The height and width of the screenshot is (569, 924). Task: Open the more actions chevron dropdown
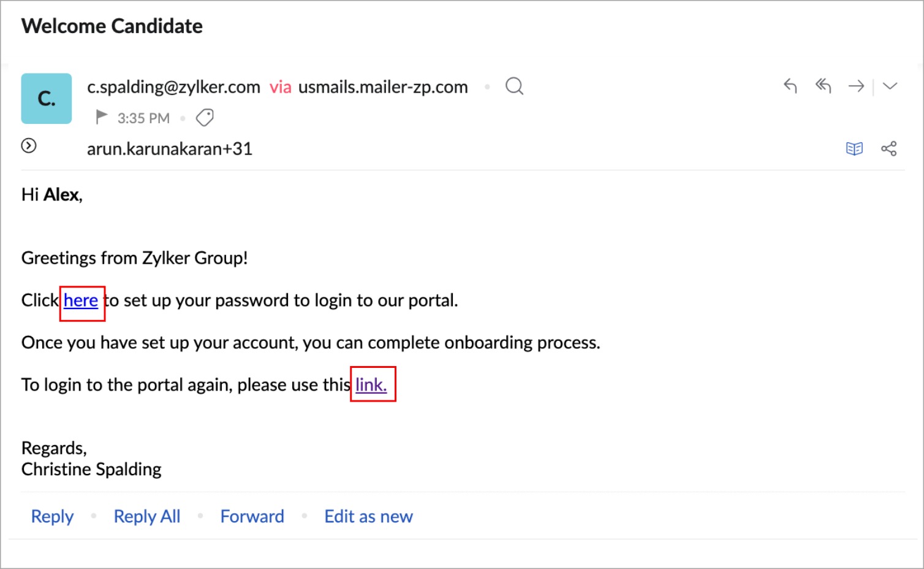(x=890, y=86)
